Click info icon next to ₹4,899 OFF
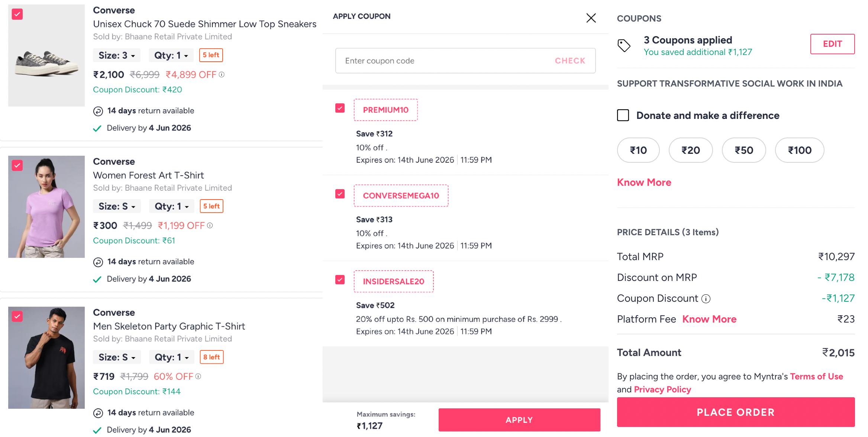868x437 pixels. point(222,74)
